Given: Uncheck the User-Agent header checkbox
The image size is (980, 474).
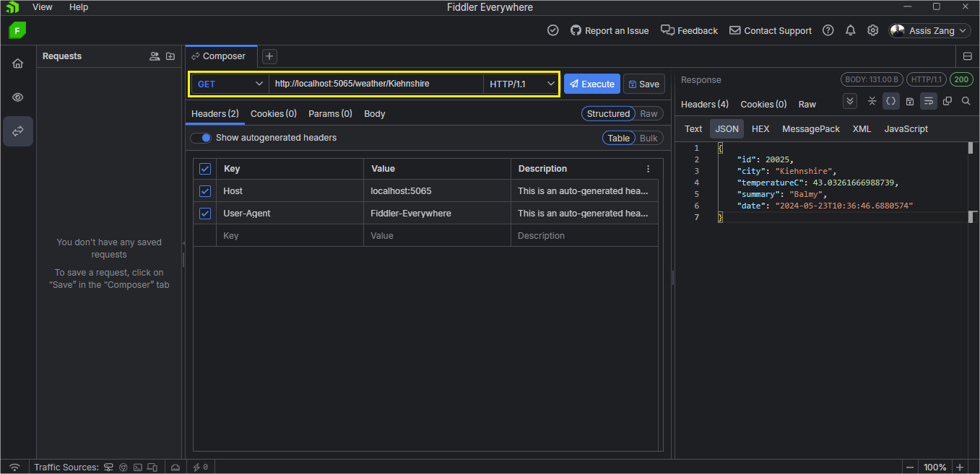Looking at the screenshot, I should pyautogui.click(x=205, y=214).
